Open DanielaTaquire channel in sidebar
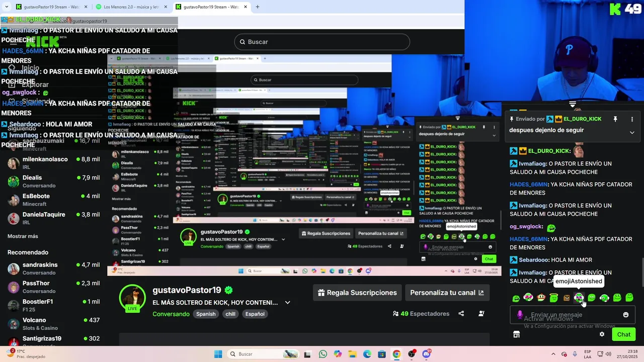This screenshot has width=644, height=362. [x=53, y=218]
